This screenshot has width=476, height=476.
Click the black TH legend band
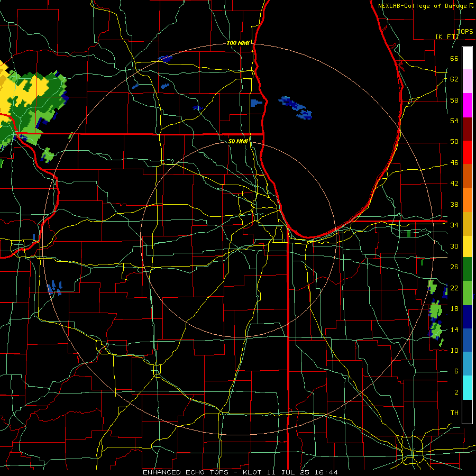point(467,411)
